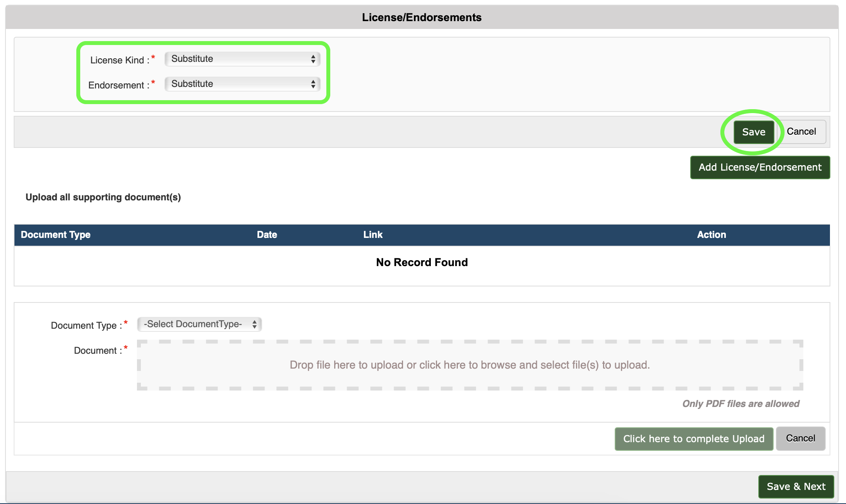This screenshot has width=846, height=504.
Task: Click the Action column header
Action: click(711, 235)
